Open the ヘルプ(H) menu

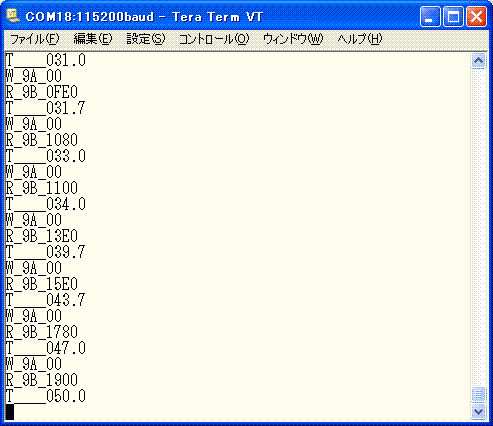coord(360,39)
